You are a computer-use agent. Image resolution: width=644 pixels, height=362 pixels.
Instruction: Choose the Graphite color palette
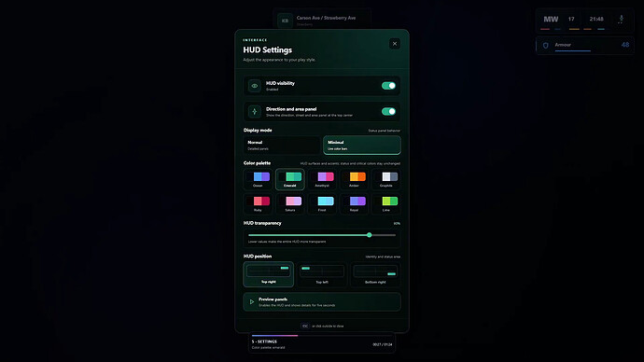tap(386, 179)
